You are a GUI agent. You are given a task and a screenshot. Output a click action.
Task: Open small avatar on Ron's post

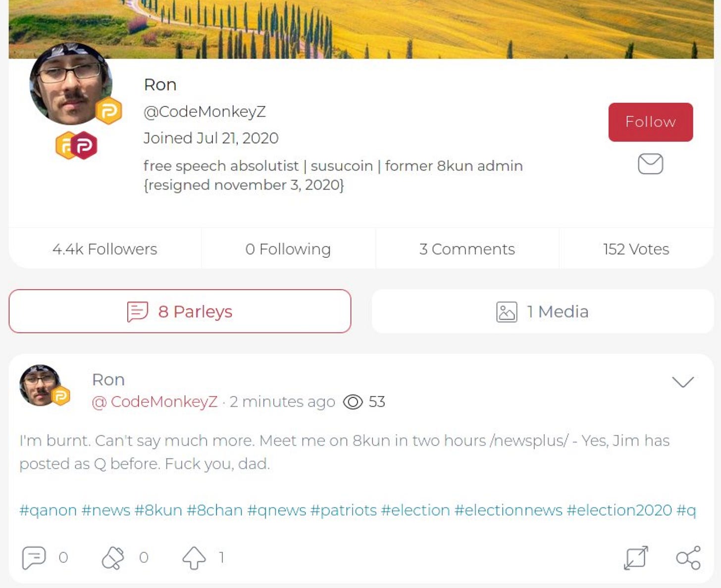[x=40, y=386]
